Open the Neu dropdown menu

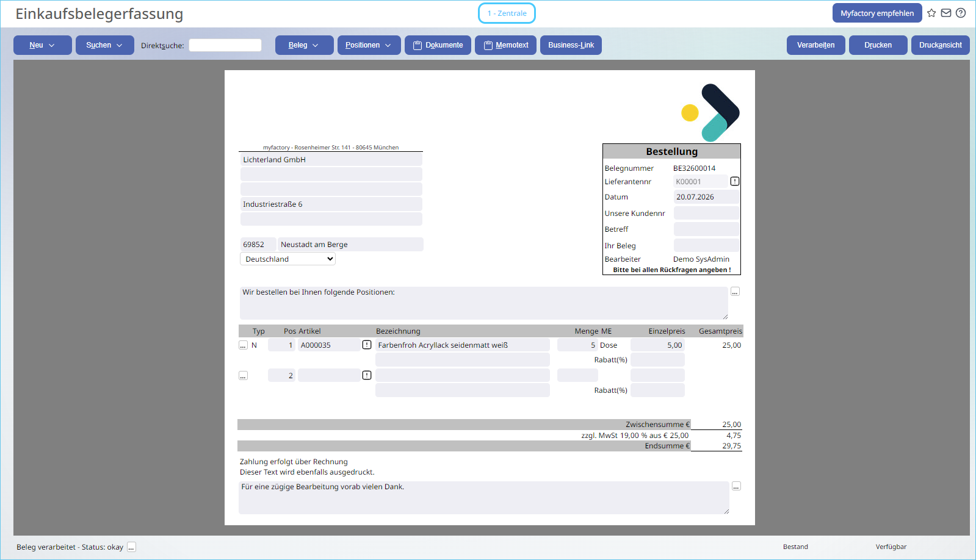(x=43, y=45)
